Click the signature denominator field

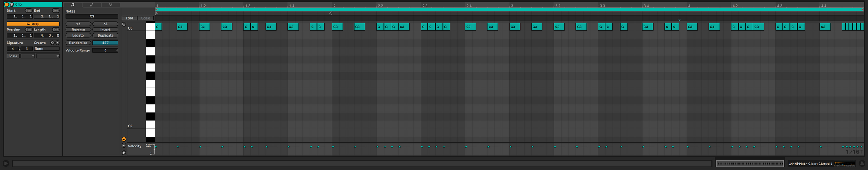pyautogui.click(x=26, y=49)
